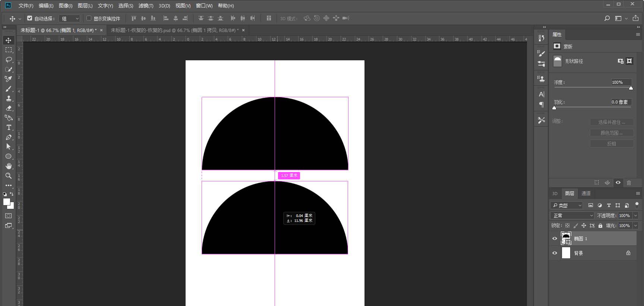Toggle the 自动选择 checkbox
Viewport: 644px width, 306px height.
coord(30,18)
